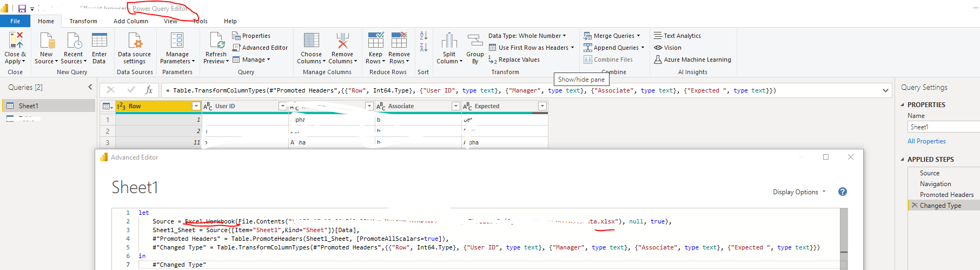Open the New Source icon
This screenshot has width=980, height=270.
pyautogui.click(x=47, y=41)
